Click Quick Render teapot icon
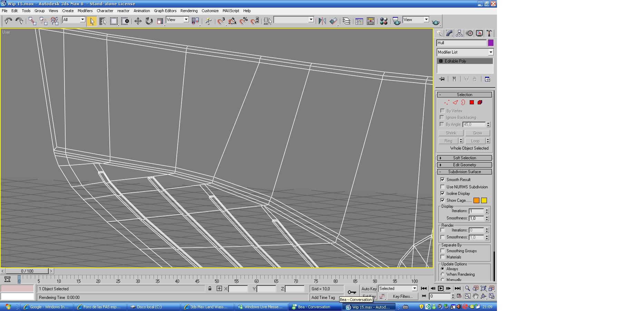Image resolution: width=644 pixels, height=311 pixels. 436,21
